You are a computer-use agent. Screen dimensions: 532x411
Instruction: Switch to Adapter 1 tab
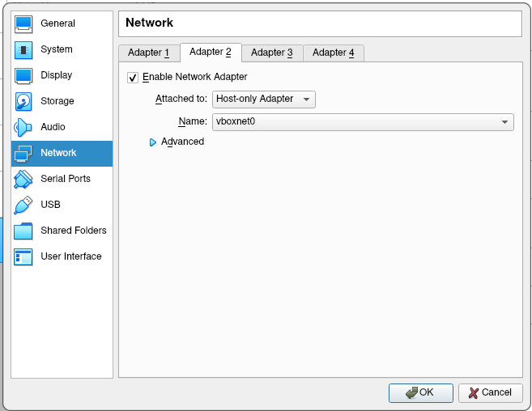point(149,53)
